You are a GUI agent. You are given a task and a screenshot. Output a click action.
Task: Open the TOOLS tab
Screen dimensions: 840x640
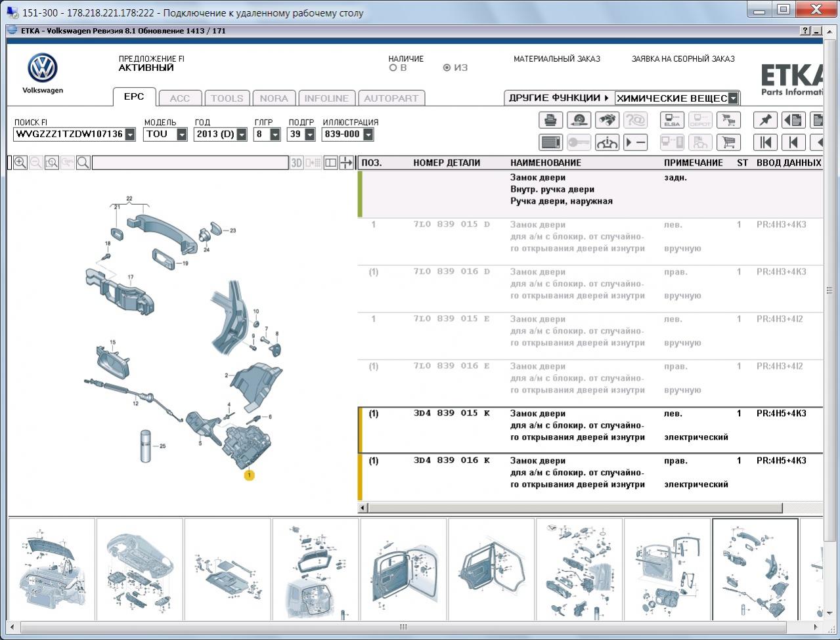click(x=227, y=98)
